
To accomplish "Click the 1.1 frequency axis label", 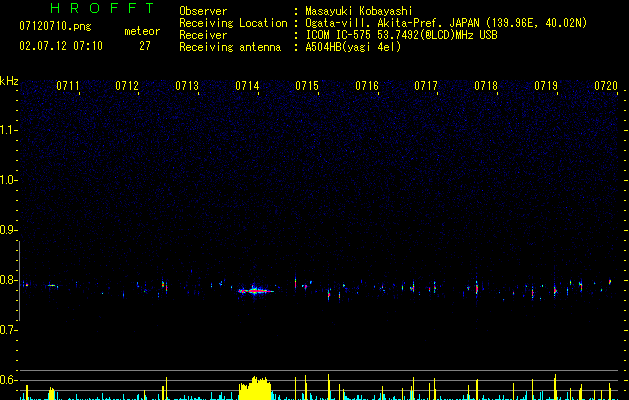I will pyautogui.click(x=8, y=130).
